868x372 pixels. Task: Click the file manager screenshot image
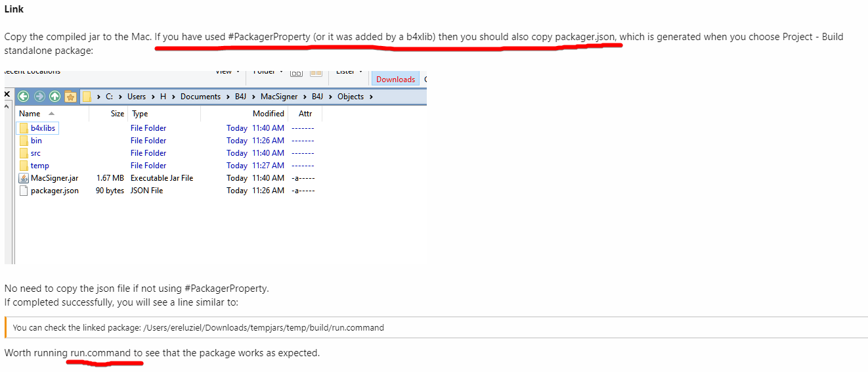point(215,167)
